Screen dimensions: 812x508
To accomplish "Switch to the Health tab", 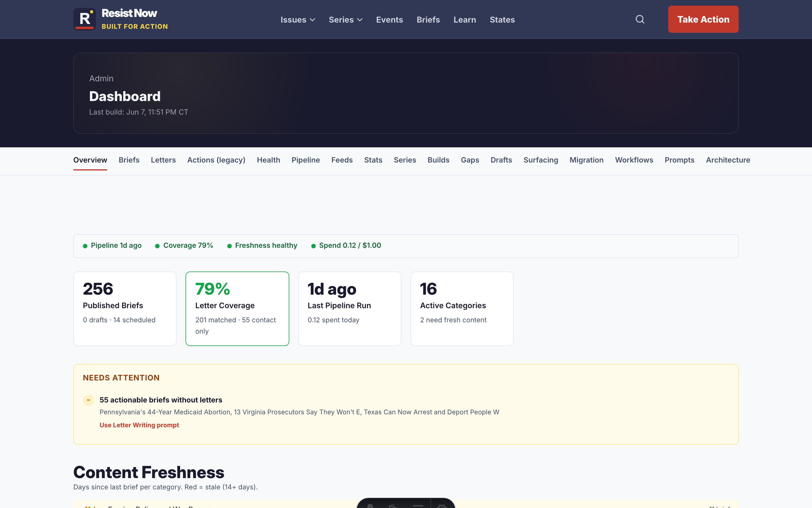I will [x=268, y=160].
